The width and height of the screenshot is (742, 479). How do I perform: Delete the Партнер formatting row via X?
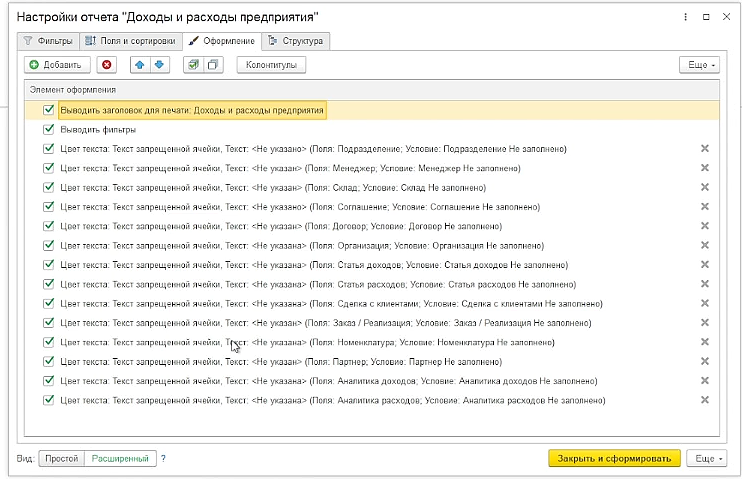click(x=705, y=362)
